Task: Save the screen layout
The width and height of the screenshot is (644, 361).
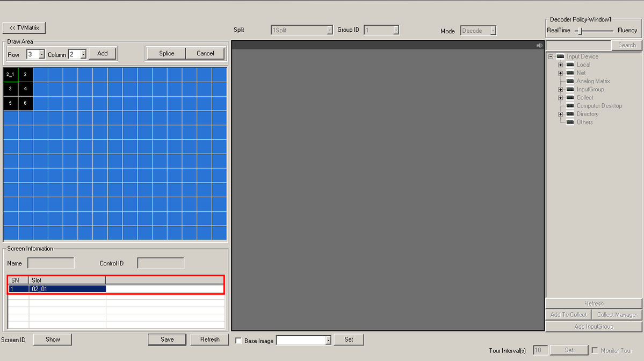Action: (x=167, y=340)
